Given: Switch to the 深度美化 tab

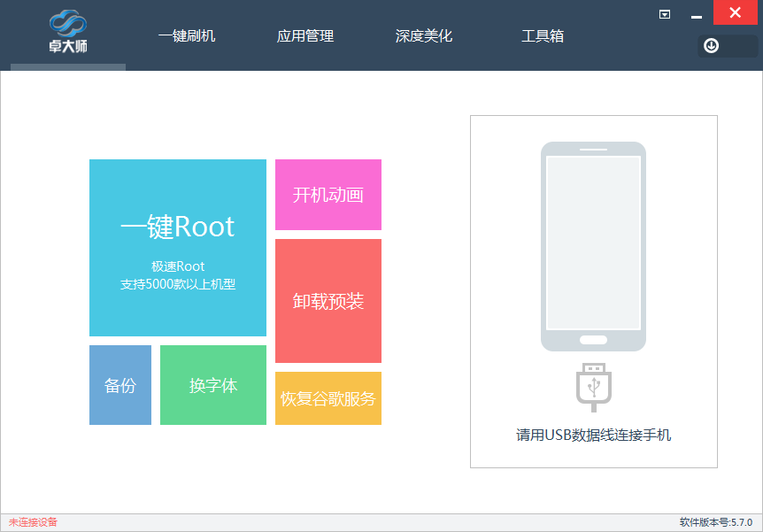Looking at the screenshot, I should pyautogui.click(x=423, y=37).
